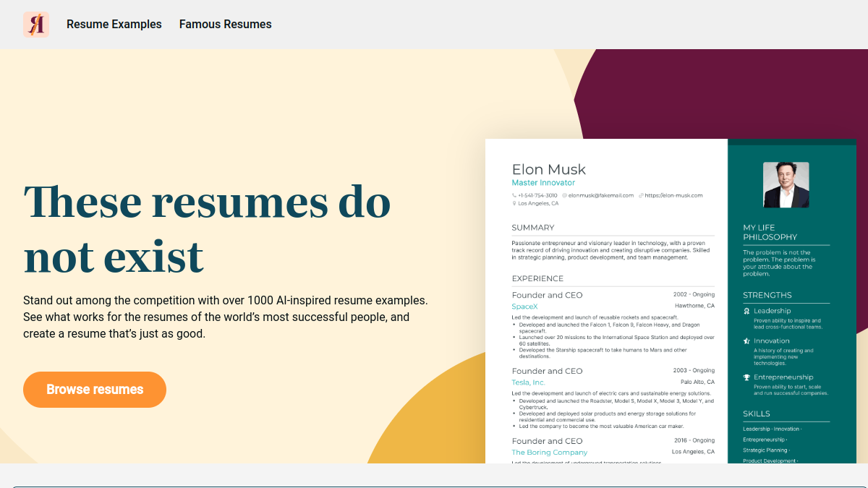Click the Leadership strength icon
868x488 pixels.
(746, 311)
